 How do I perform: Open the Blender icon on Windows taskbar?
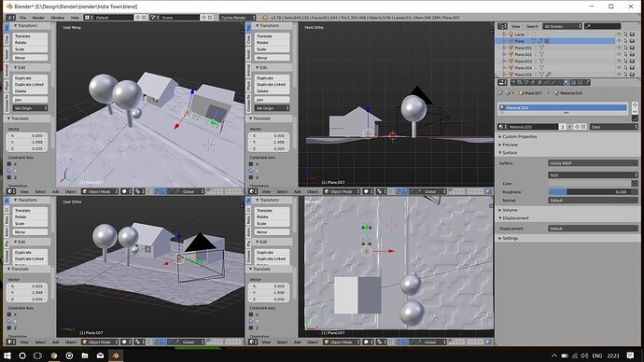pos(116,355)
